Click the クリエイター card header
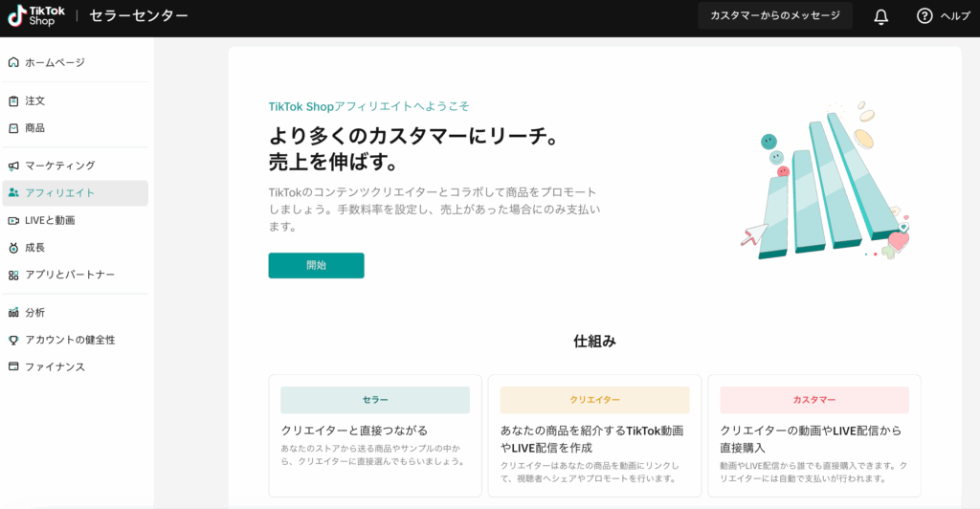This screenshot has width=980, height=509. (x=594, y=400)
